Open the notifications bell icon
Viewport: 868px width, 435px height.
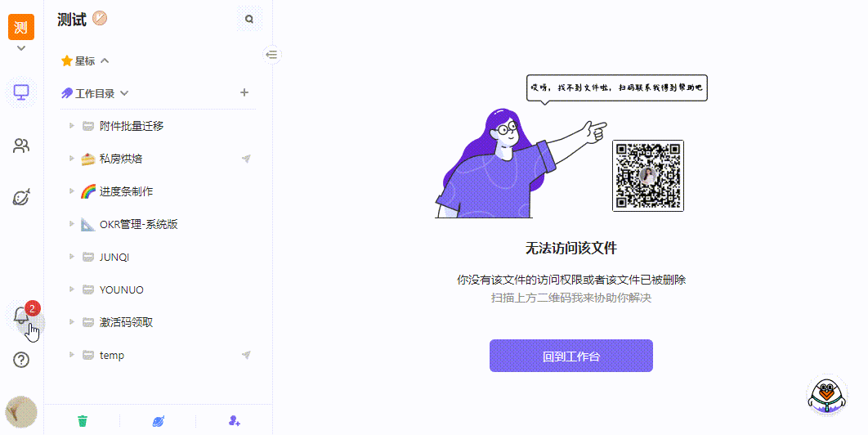coord(21,316)
